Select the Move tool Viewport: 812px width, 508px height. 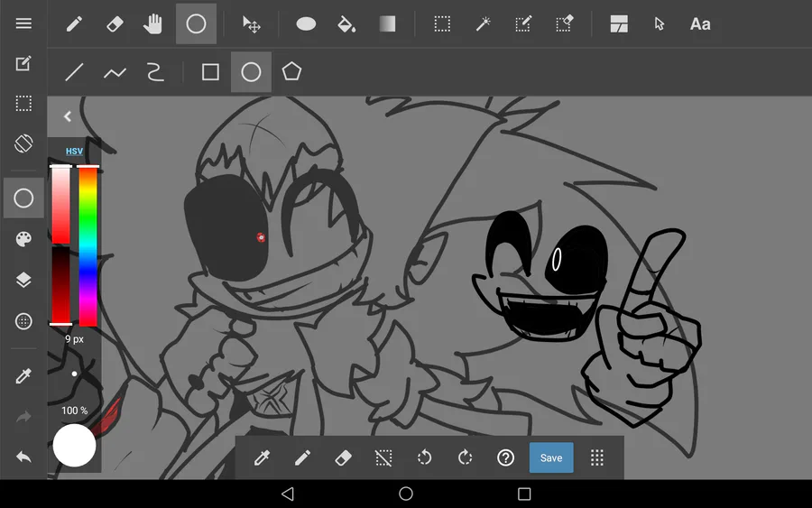[252, 23]
